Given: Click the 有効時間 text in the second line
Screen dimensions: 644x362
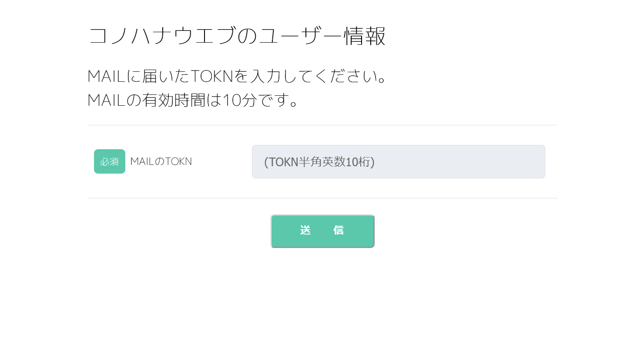Looking at the screenshot, I should [174, 100].
